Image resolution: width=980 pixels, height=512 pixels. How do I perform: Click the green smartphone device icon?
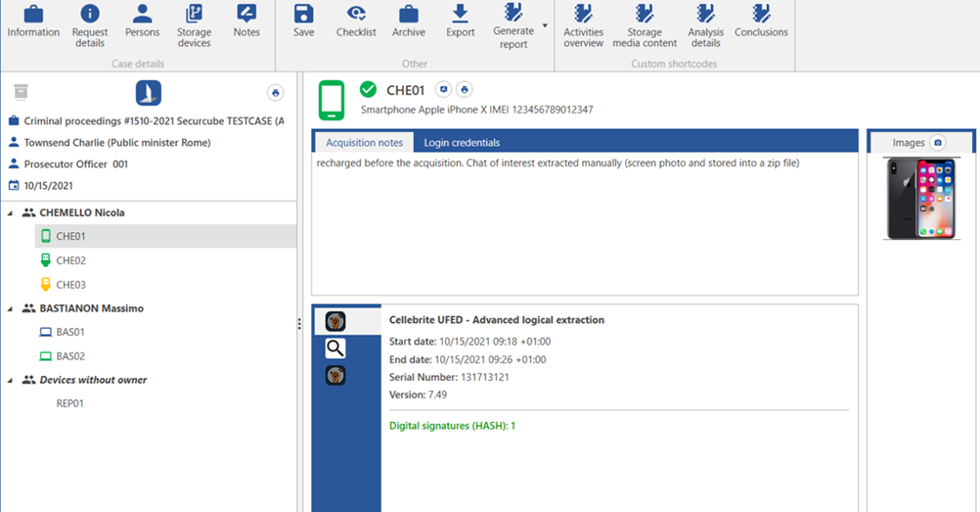(332, 100)
